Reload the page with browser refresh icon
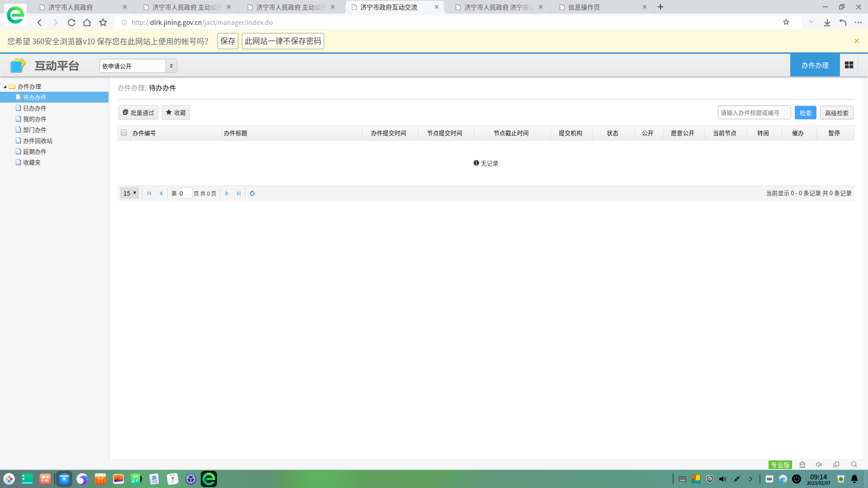This screenshot has height=488, width=868. pyautogui.click(x=71, y=23)
